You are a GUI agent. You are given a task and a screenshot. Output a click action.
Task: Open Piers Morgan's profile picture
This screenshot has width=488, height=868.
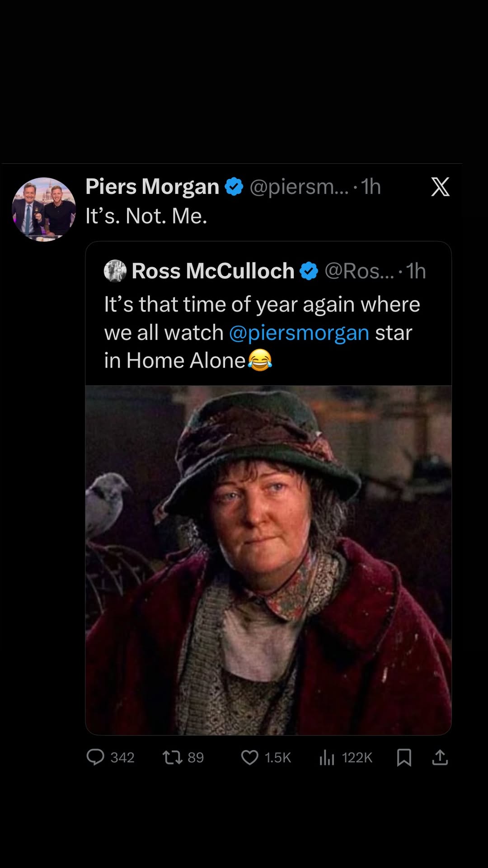(44, 209)
